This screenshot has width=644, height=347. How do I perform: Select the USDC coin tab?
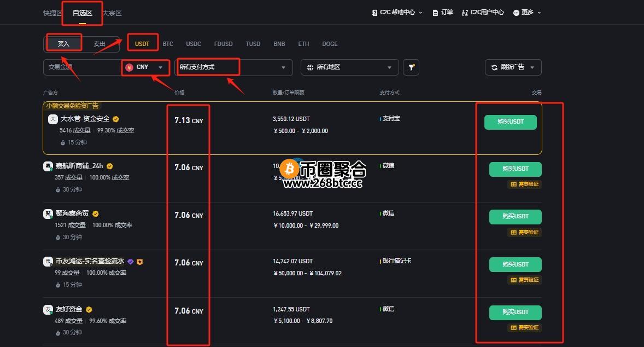(194, 44)
